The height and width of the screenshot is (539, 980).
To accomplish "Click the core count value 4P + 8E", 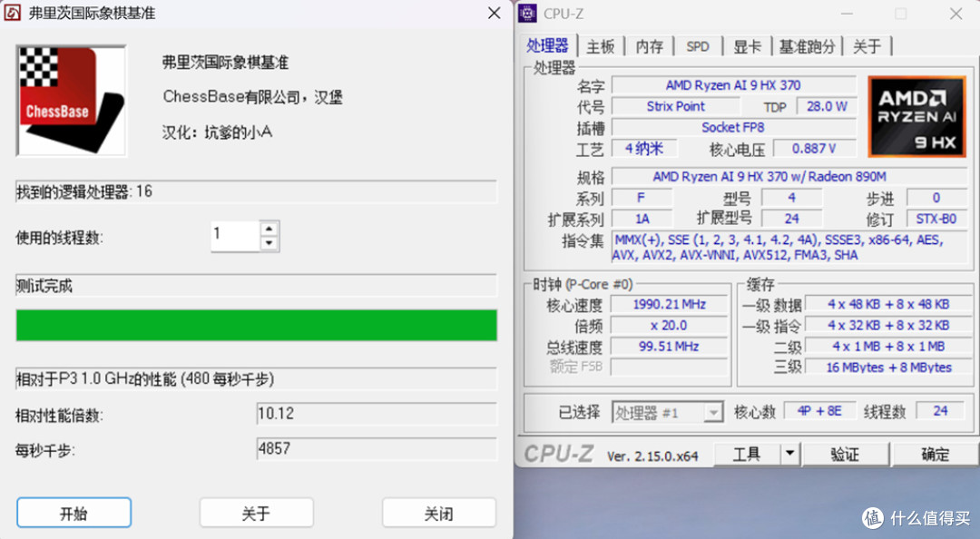I will point(819,411).
